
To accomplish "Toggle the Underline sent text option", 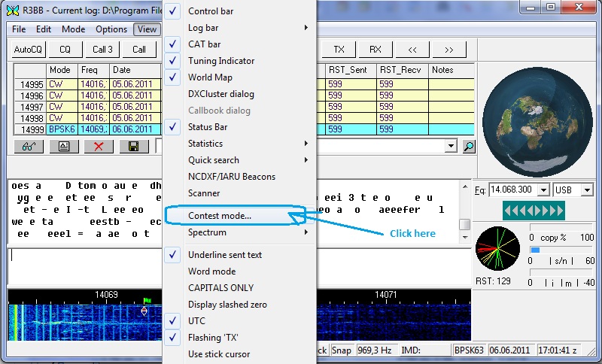I will [x=224, y=255].
